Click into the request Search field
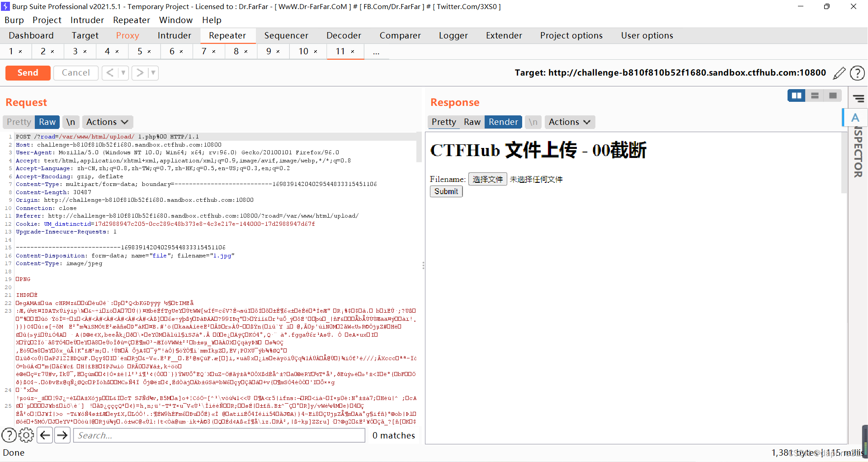The width and height of the screenshot is (868, 462). click(x=219, y=435)
